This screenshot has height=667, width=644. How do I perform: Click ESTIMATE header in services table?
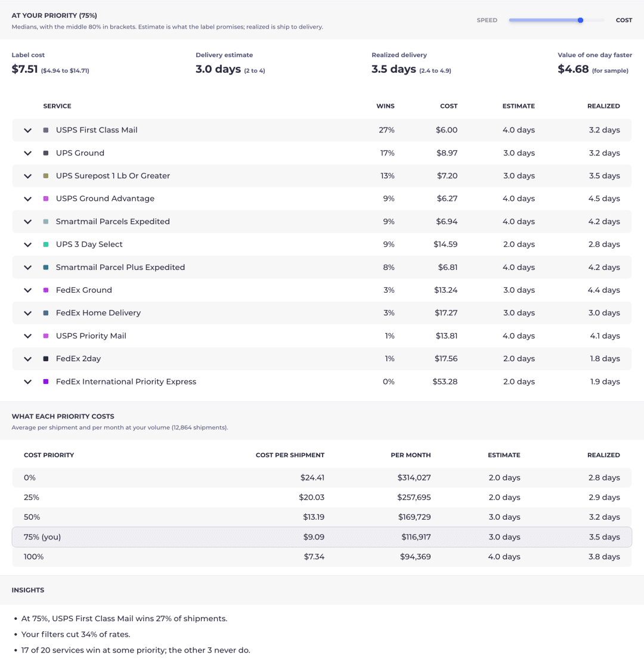[x=518, y=106]
